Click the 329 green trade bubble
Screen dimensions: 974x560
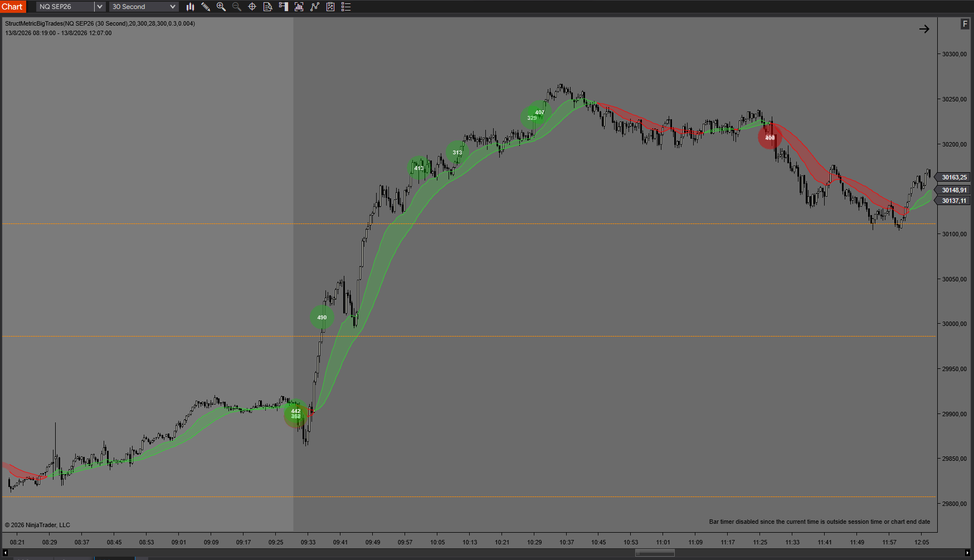point(532,118)
